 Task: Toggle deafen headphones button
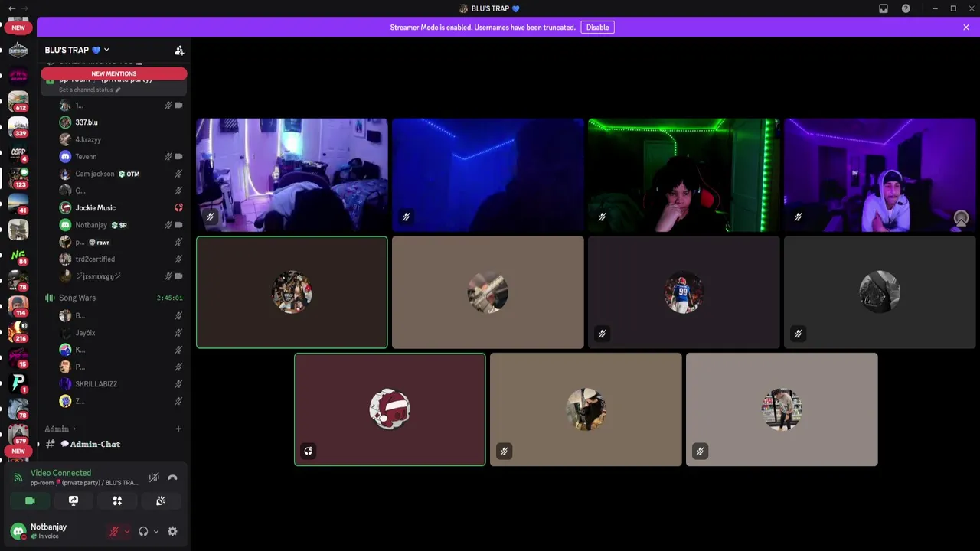143,531
